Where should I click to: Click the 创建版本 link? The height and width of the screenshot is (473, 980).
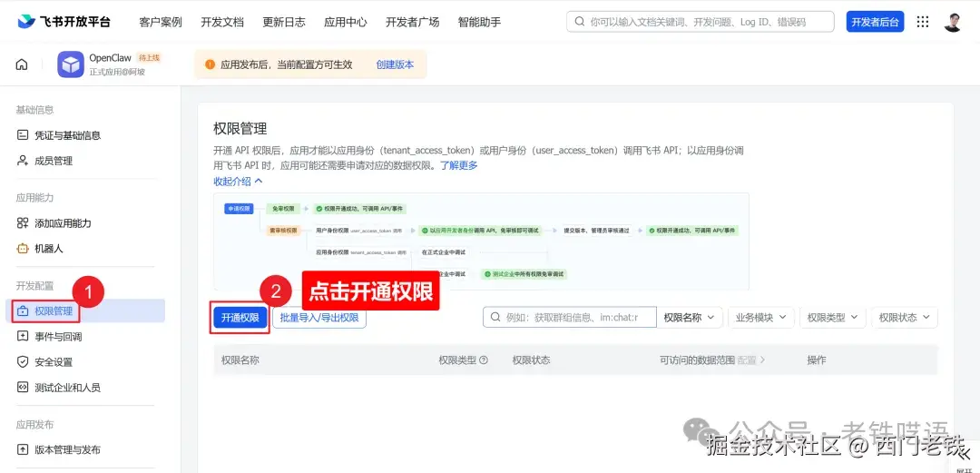pos(395,64)
